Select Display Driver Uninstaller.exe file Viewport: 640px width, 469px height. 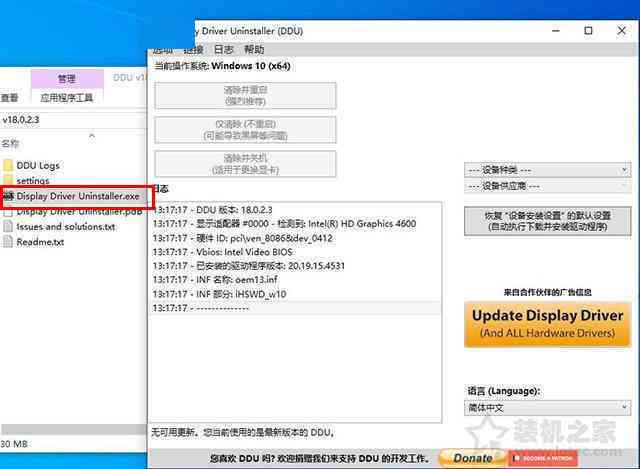coord(78,196)
